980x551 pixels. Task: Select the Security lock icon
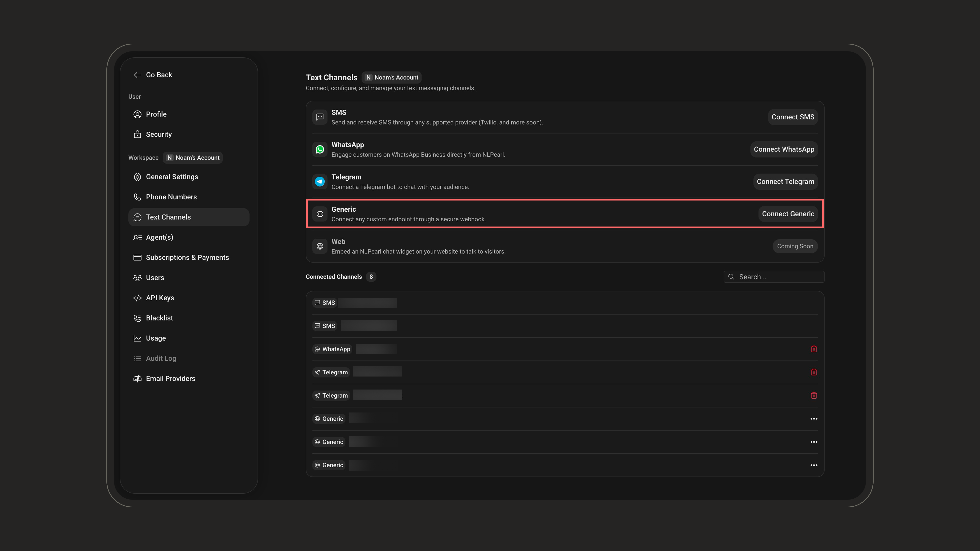(x=137, y=134)
